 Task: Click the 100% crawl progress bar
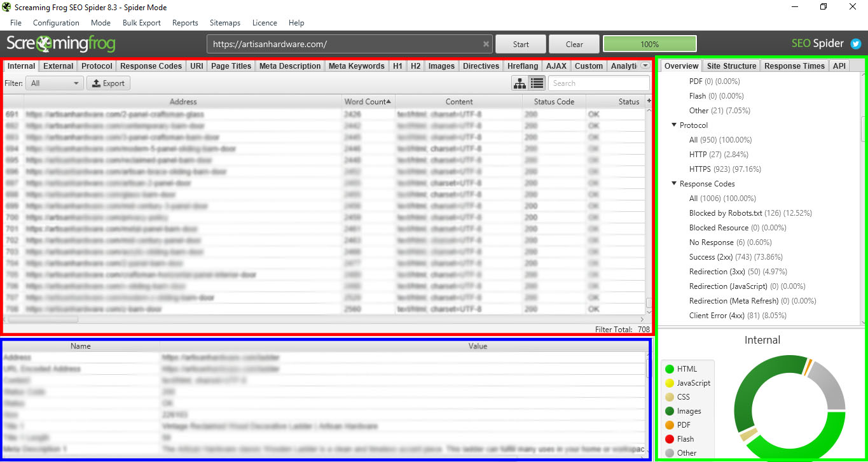(x=649, y=45)
